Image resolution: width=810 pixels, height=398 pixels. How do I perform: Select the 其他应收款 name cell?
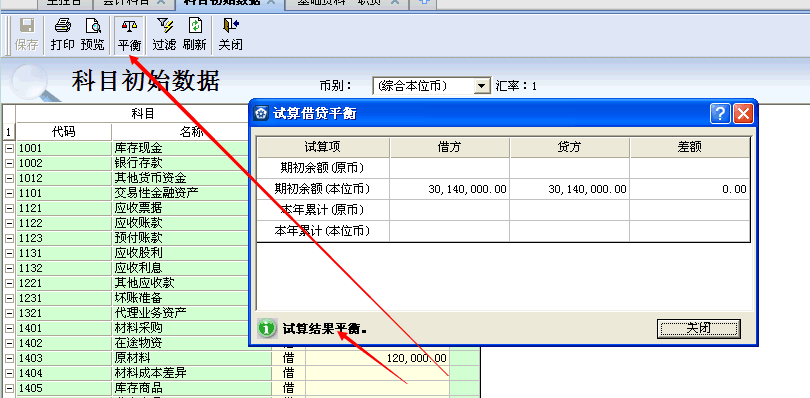click(181, 283)
